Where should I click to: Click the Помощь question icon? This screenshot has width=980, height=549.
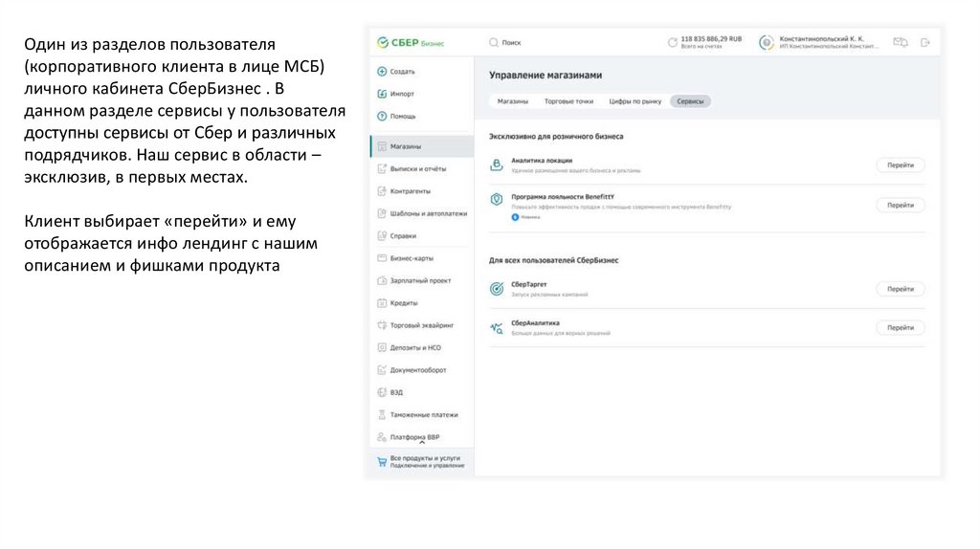(382, 116)
